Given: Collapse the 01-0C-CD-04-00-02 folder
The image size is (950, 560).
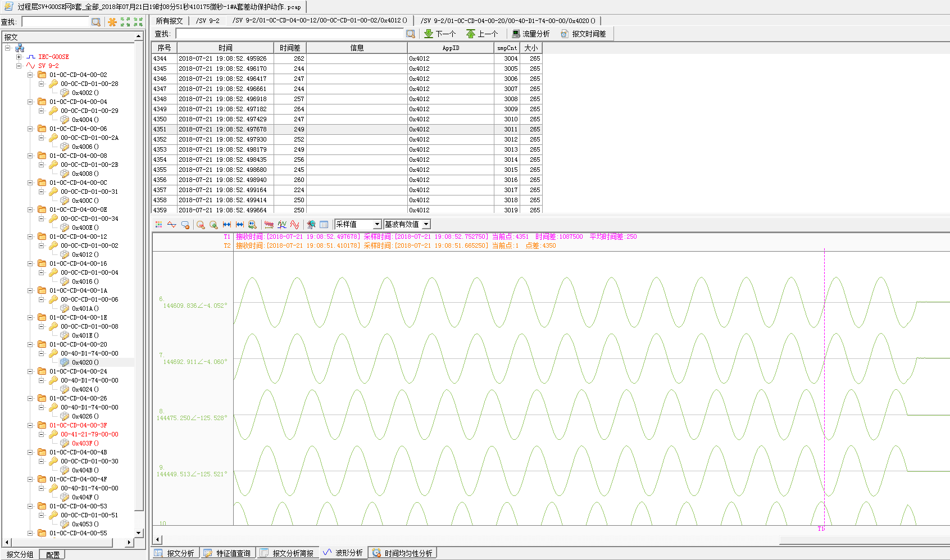Looking at the screenshot, I should pyautogui.click(x=30, y=75).
